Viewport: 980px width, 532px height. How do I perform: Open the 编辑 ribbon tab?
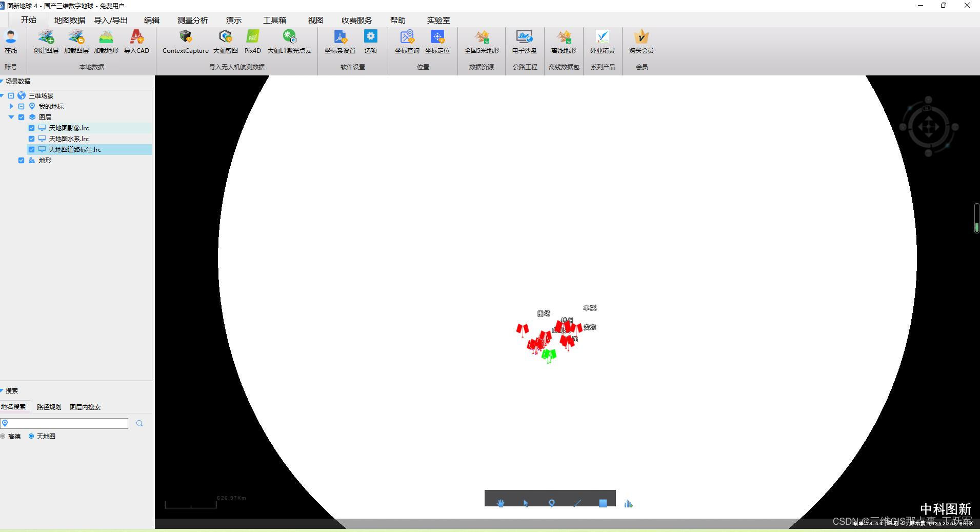tap(152, 20)
